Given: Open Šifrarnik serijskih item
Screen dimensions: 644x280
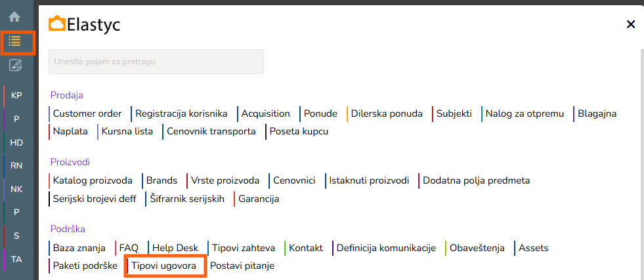Looking at the screenshot, I should coord(187,199).
